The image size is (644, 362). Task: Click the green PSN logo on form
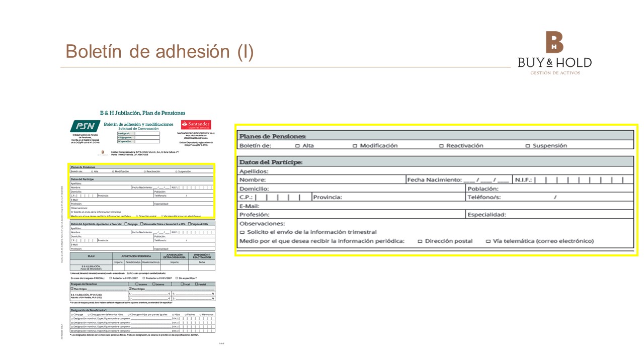(85, 126)
